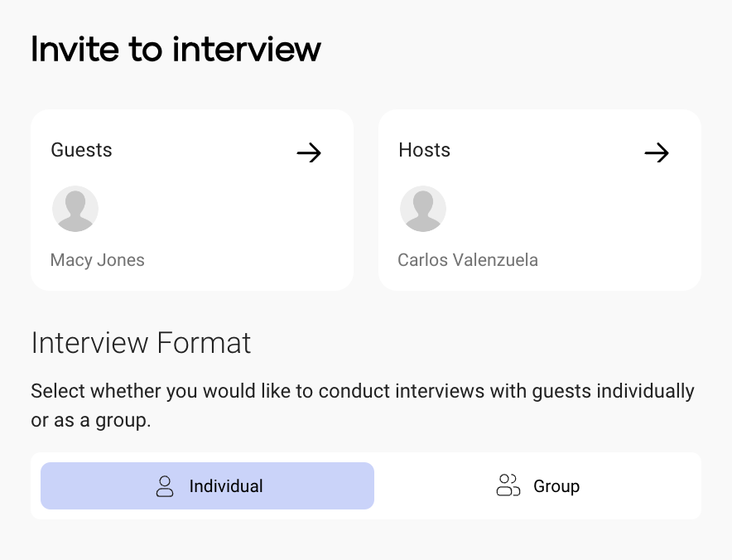Click the avatar under the Guests heading
The height and width of the screenshot is (560, 732).
point(75,209)
